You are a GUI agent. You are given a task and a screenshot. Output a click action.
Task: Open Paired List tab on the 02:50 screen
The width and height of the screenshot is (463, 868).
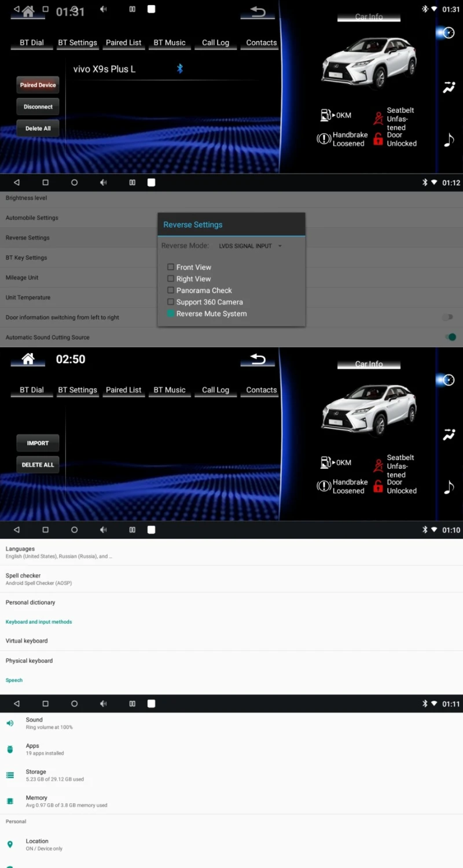pyautogui.click(x=123, y=390)
